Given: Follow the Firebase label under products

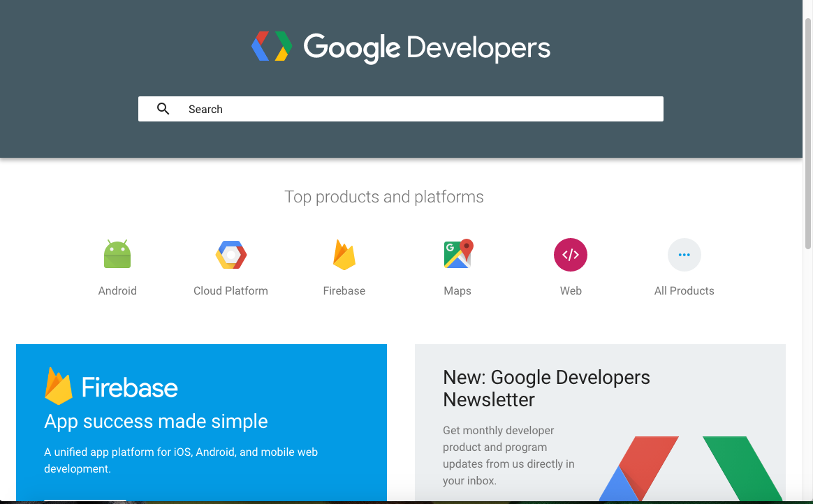Looking at the screenshot, I should coord(344,291).
